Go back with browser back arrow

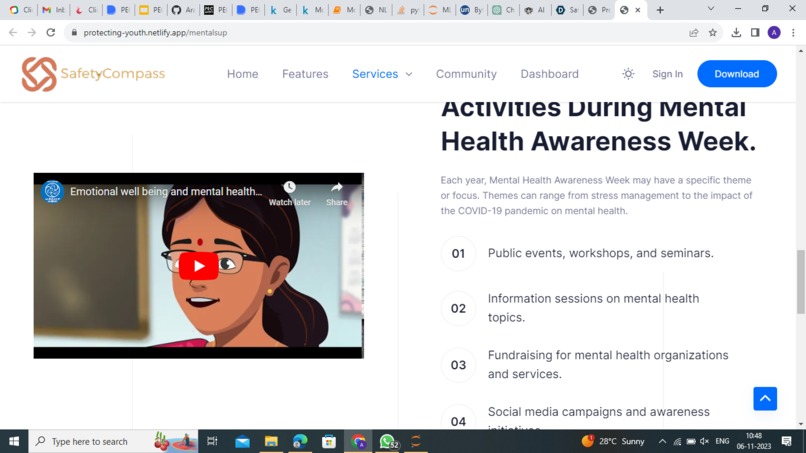(x=13, y=32)
